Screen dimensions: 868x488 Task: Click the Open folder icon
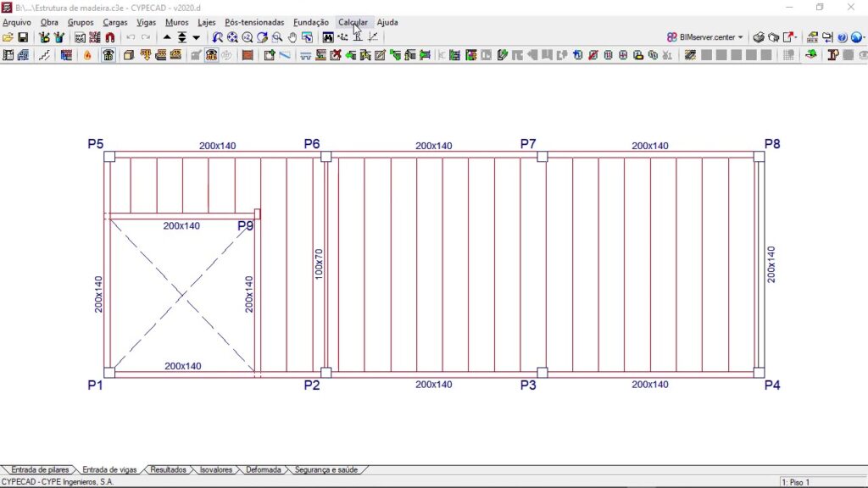pyautogui.click(x=8, y=37)
